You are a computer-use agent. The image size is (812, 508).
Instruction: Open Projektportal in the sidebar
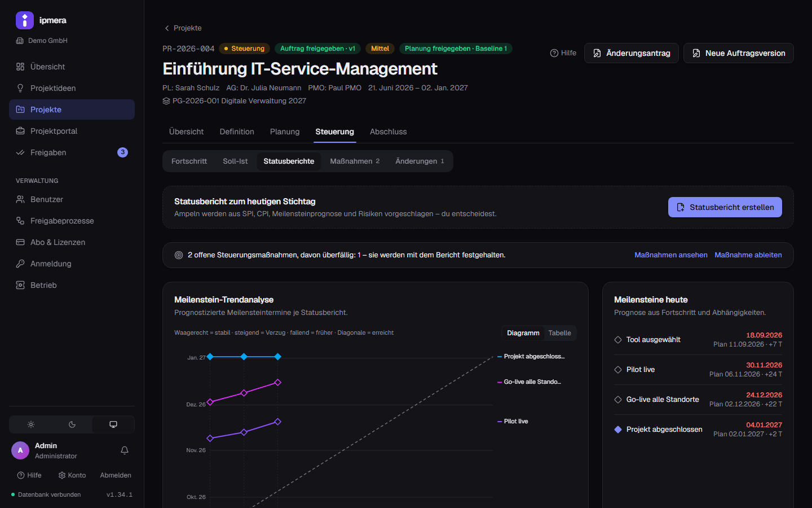72,131
